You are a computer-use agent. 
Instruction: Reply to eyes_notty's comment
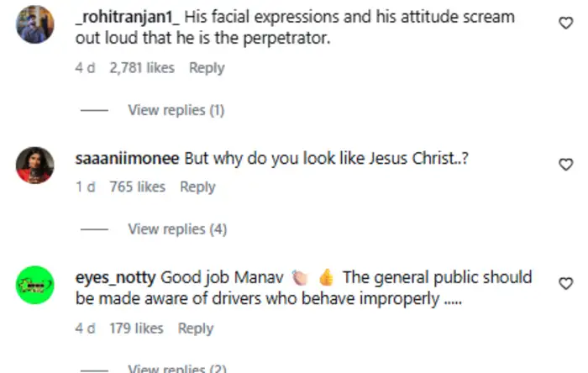tap(196, 328)
